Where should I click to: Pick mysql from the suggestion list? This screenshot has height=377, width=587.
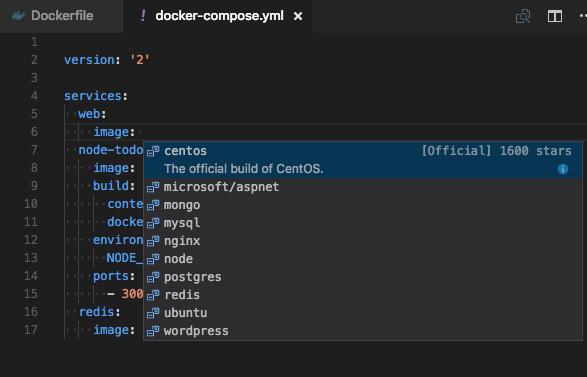point(363,223)
